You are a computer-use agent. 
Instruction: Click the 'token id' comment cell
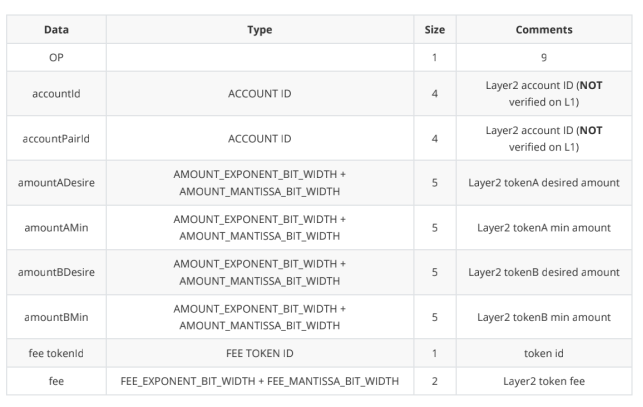click(544, 353)
